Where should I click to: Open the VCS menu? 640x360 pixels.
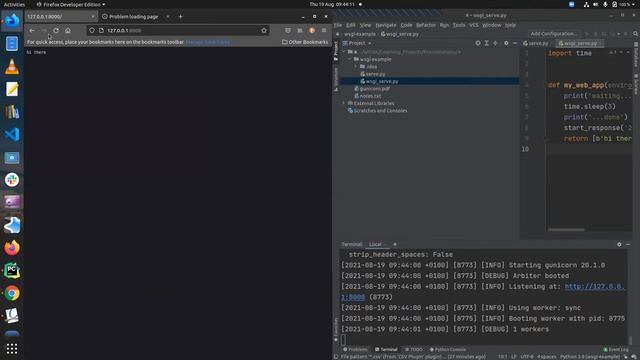[473, 25]
